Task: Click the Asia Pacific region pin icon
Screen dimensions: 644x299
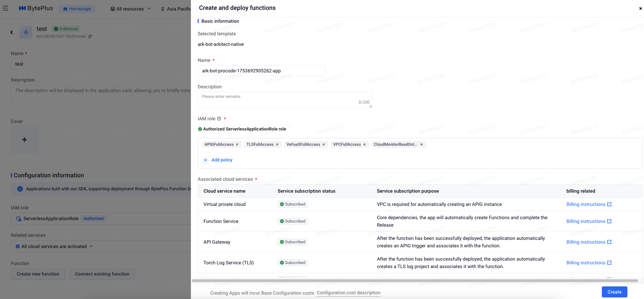Action: pyautogui.click(x=163, y=9)
